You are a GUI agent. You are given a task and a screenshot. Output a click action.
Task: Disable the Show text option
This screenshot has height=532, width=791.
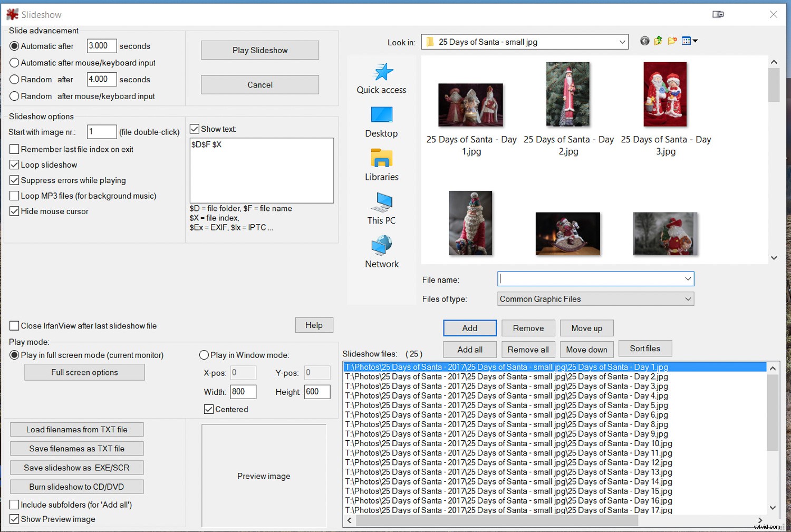pos(195,128)
